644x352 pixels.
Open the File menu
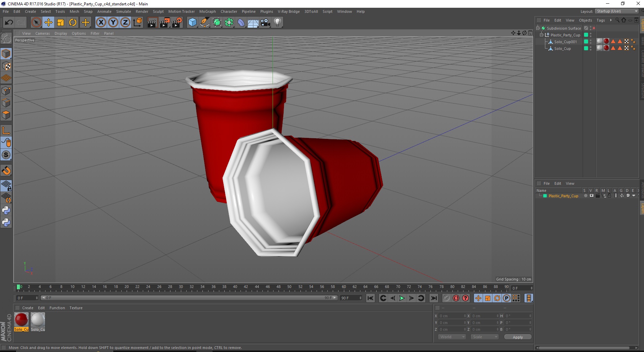tap(6, 11)
